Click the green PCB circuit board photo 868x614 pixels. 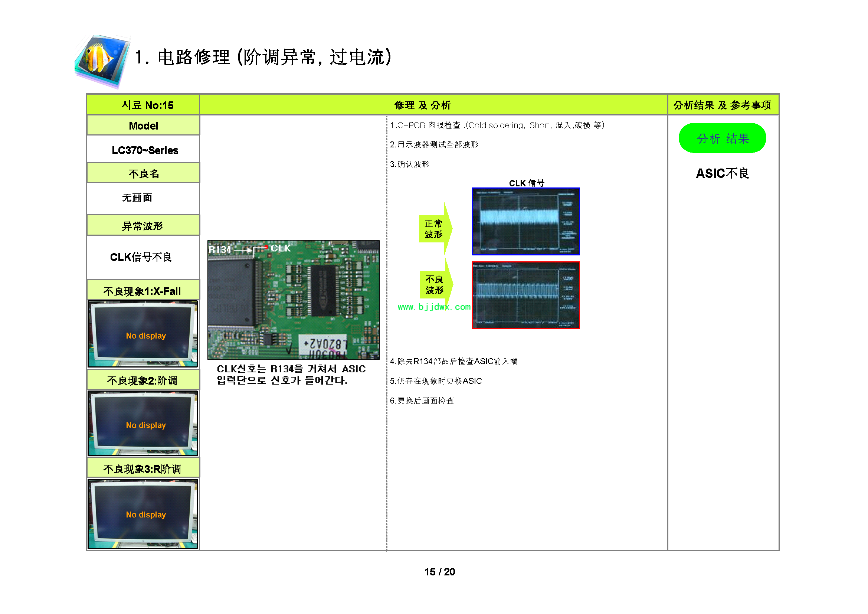[x=294, y=300]
